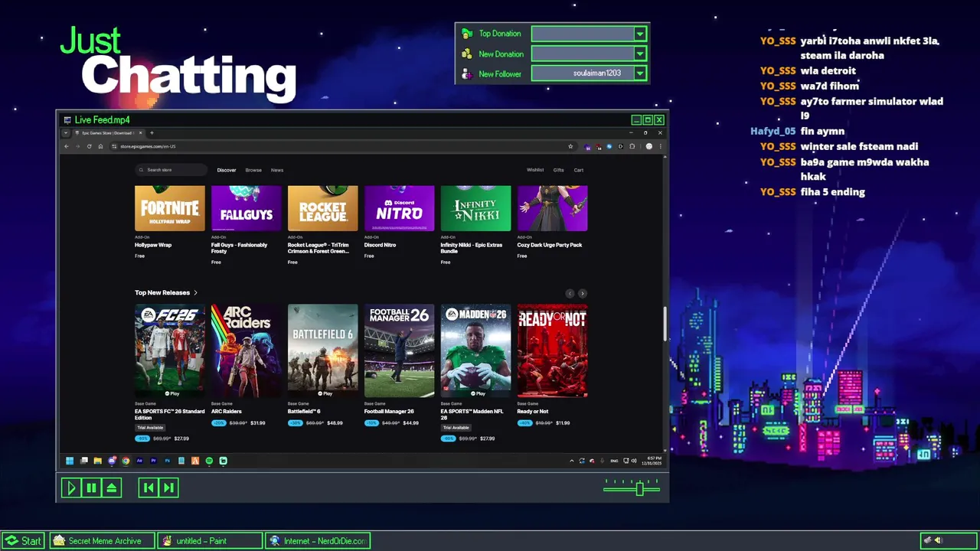Screen dimensions: 980x551
Task: Click the Top Donation icon
Action: [x=466, y=34]
